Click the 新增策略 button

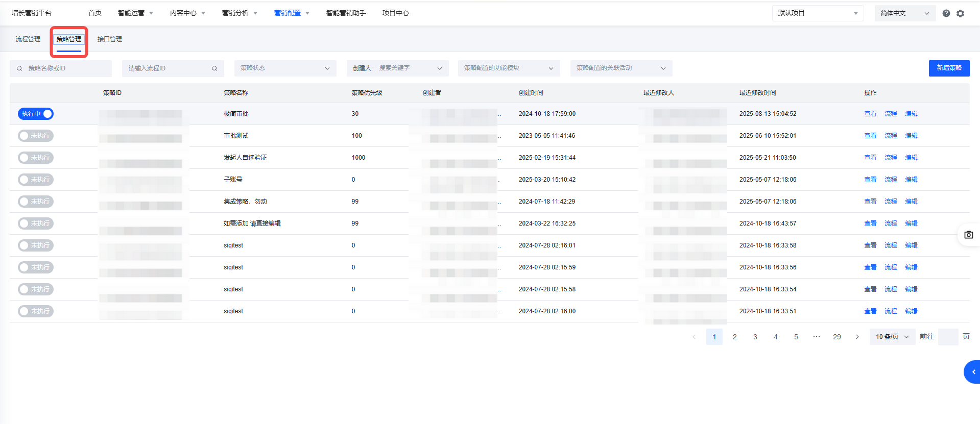pos(949,68)
